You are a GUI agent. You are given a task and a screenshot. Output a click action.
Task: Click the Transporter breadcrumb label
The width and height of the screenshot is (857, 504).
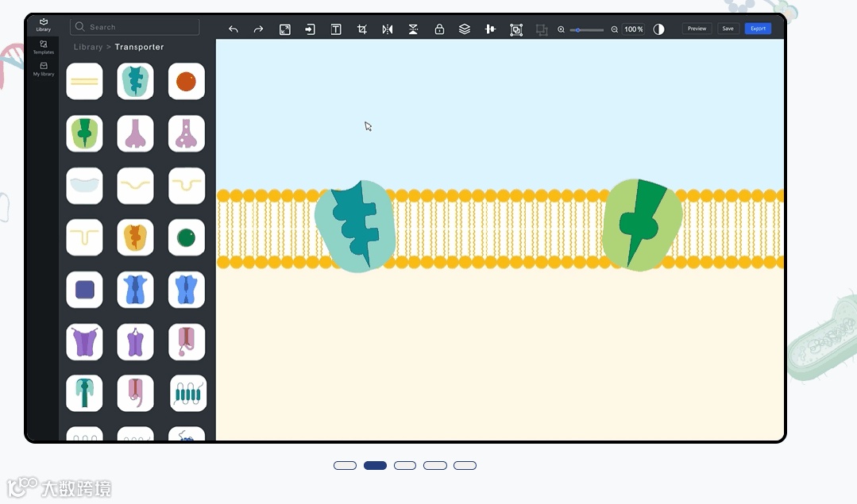[x=139, y=47]
